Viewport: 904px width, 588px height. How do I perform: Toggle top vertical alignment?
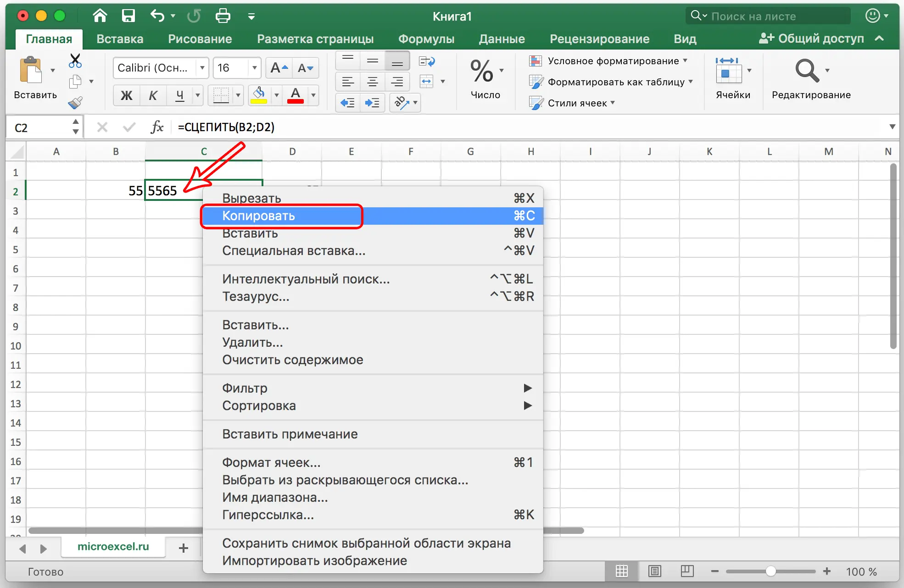pos(348,61)
